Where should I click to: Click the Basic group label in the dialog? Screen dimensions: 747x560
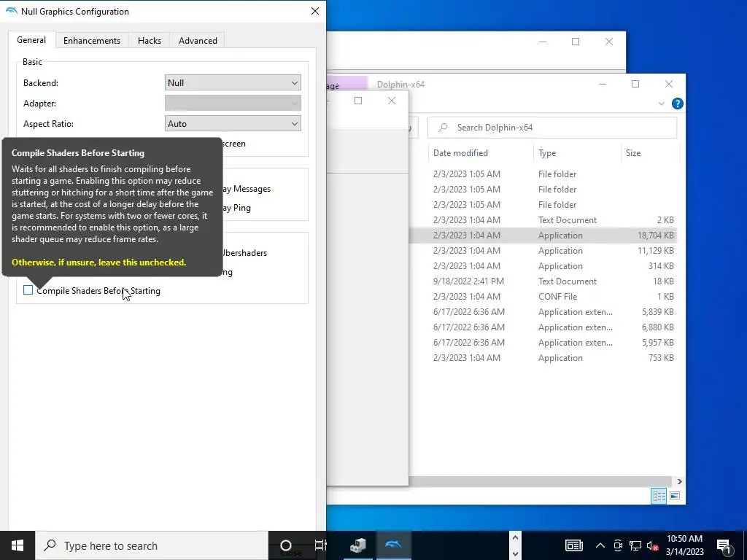(32, 62)
